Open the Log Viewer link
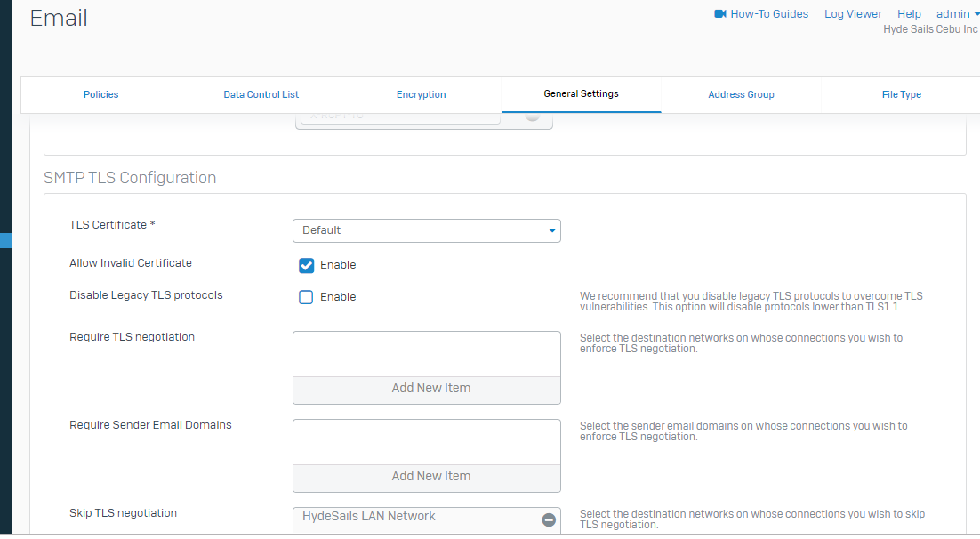The height and width of the screenshot is (539, 980). click(x=853, y=14)
